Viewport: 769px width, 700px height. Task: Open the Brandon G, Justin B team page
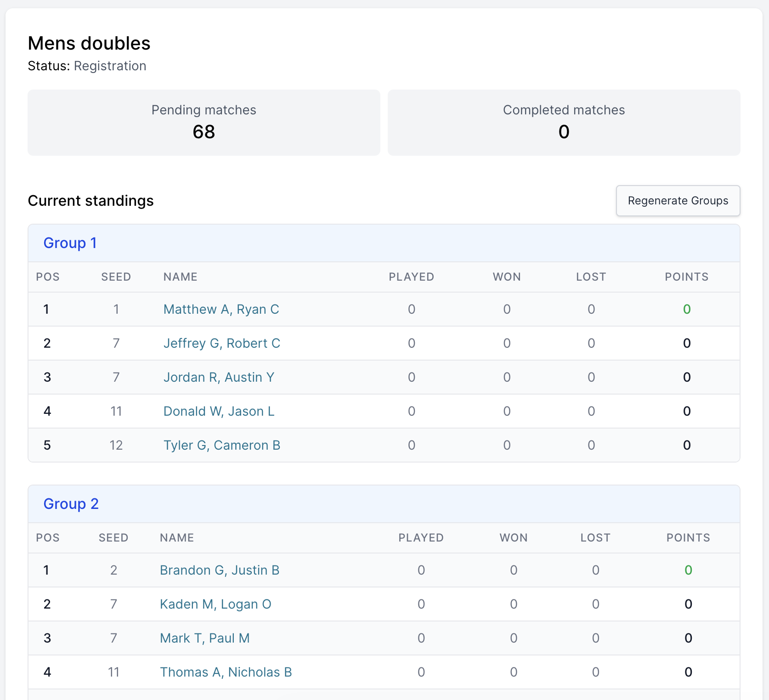[x=219, y=570]
